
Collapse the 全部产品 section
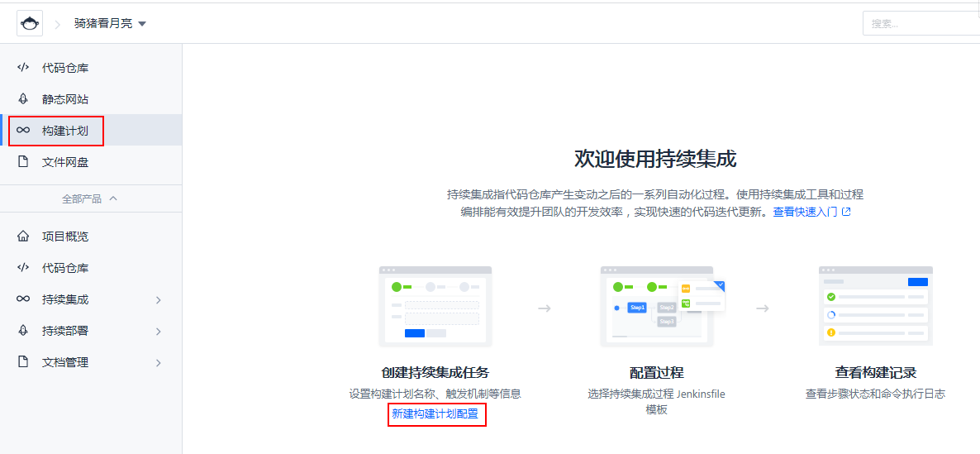click(x=90, y=198)
